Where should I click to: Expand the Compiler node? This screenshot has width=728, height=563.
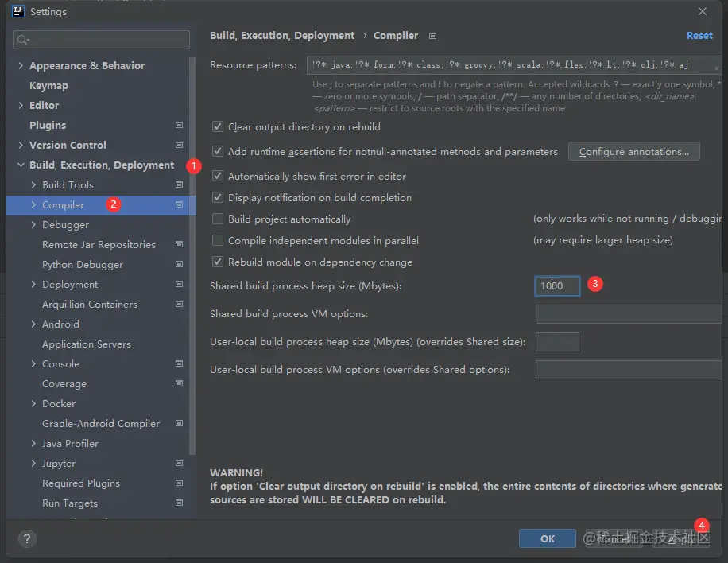pos(33,205)
